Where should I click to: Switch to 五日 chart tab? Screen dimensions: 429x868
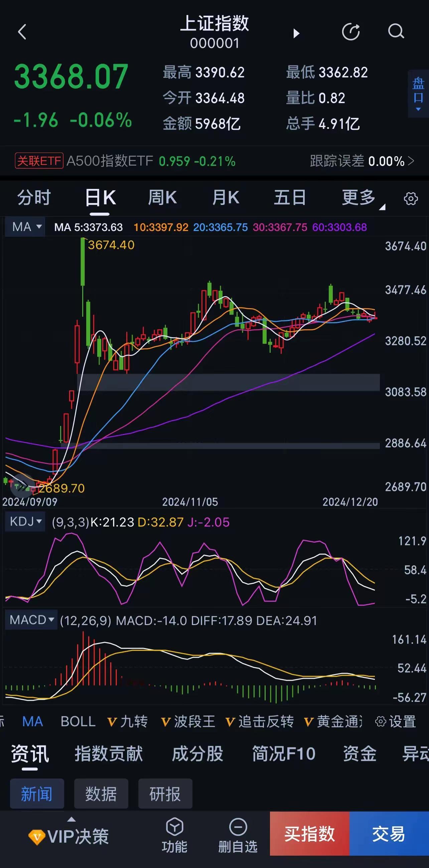click(x=290, y=197)
